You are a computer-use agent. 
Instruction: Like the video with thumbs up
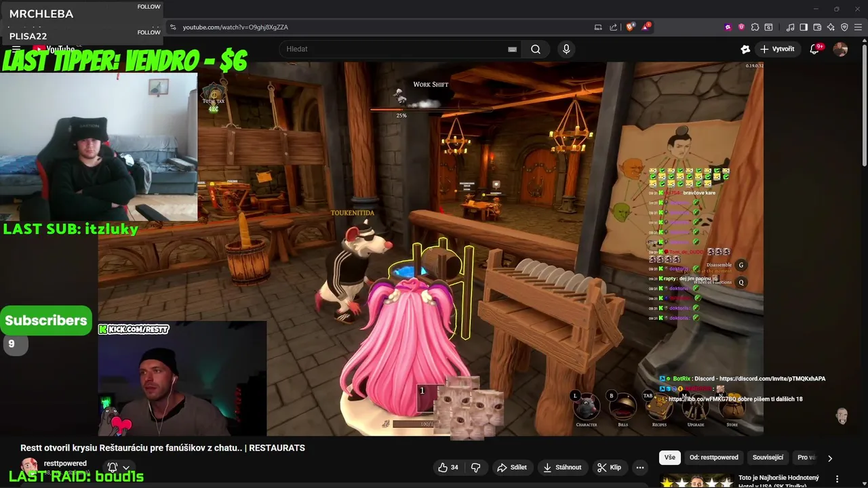pyautogui.click(x=448, y=467)
